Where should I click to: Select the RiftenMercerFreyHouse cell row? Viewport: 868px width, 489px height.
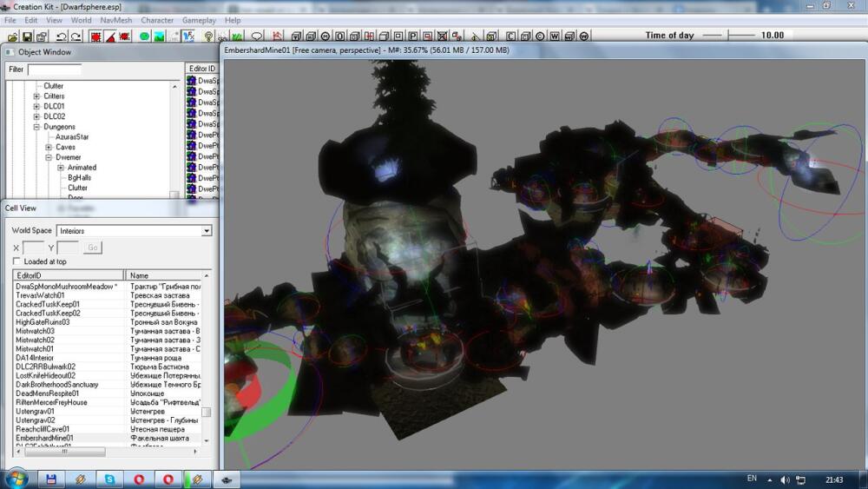pyautogui.click(x=108, y=402)
